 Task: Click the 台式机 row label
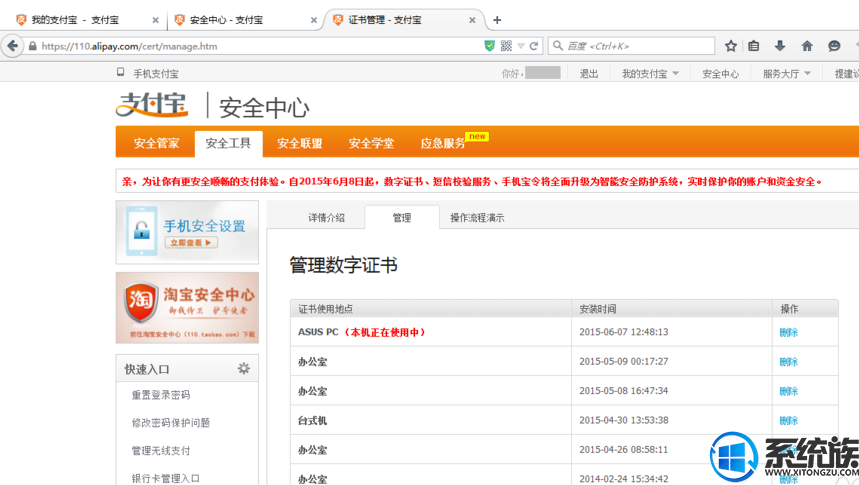coord(312,421)
